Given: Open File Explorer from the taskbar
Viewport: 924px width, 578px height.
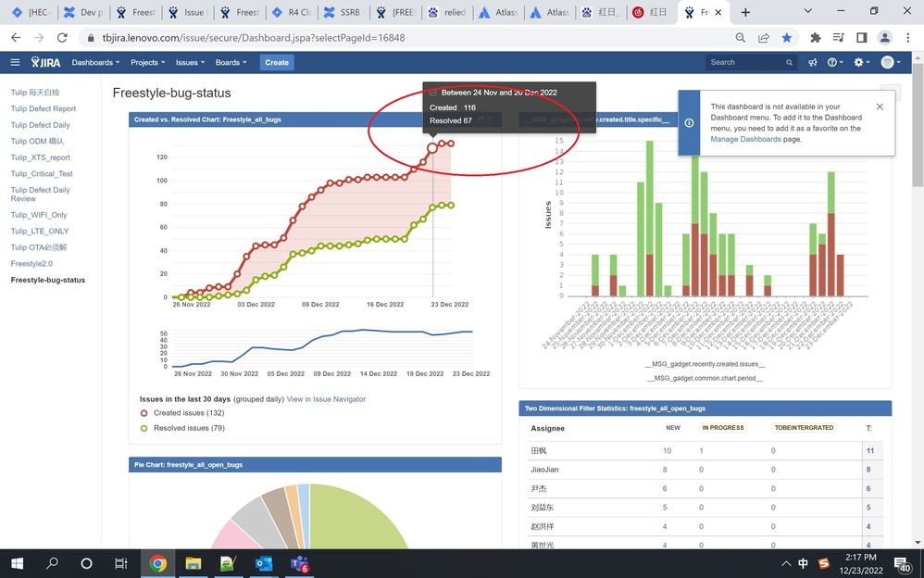Looking at the screenshot, I should pos(194,564).
